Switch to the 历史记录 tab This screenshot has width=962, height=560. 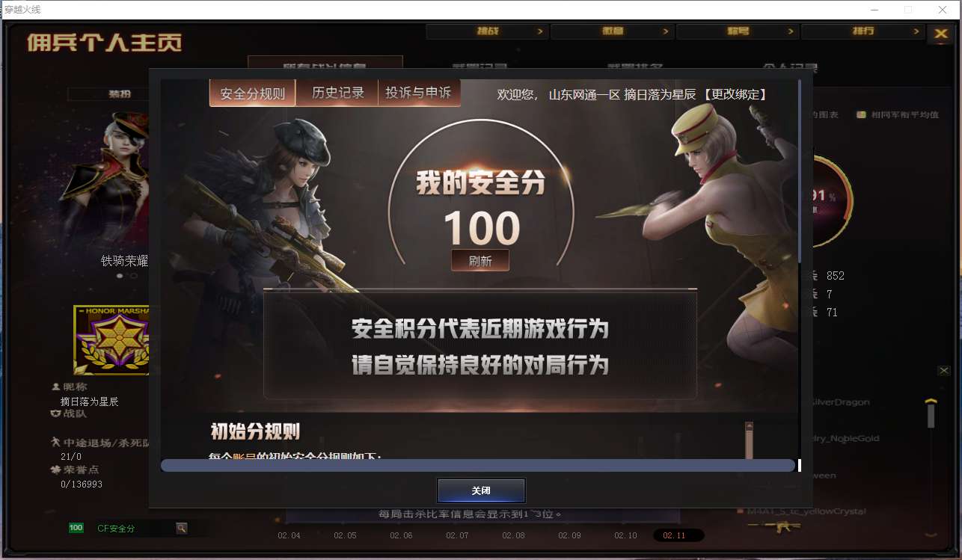pyautogui.click(x=337, y=93)
